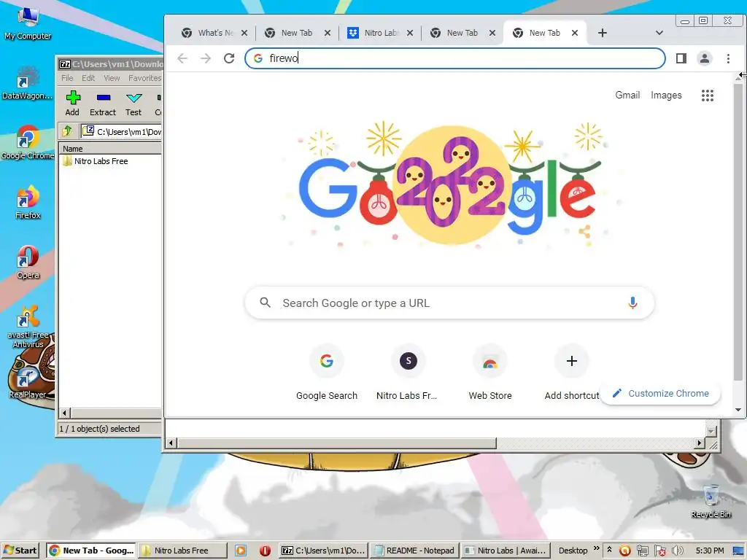Open 7-Zip Favorites menu
The height and width of the screenshot is (560, 747).
point(144,78)
